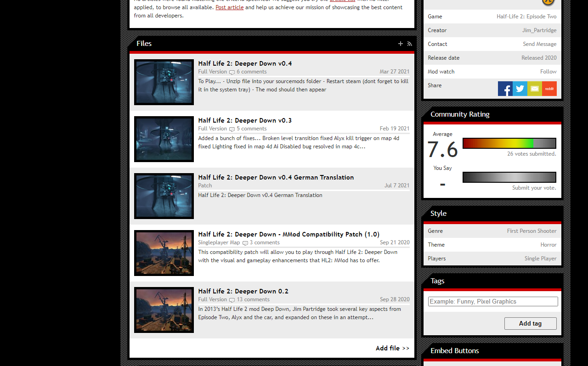
Task: Open the creator profile "Jim_Partridge"
Action: point(539,30)
